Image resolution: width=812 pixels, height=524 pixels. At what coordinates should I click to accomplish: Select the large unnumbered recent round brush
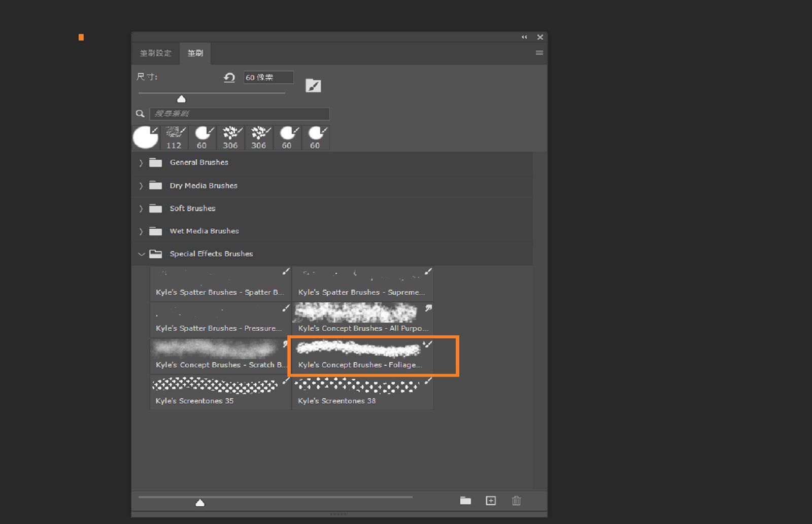pyautogui.click(x=146, y=137)
